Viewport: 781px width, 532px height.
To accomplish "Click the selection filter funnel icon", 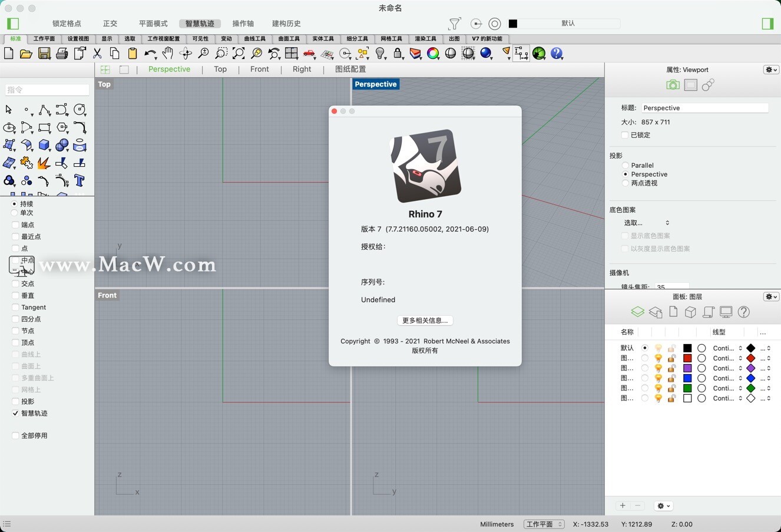I will 455,24.
